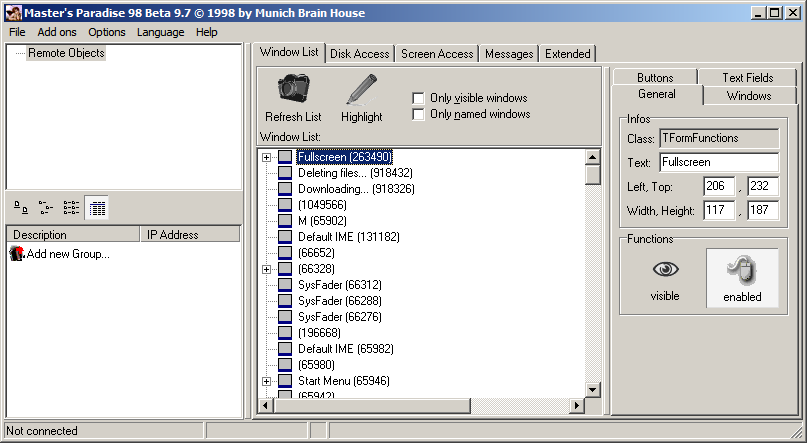The height and width of the screenshot is (443, 807).
Task: Switch to the Disk Access tab
Action: pyautogui.click(x=360, y=54)
